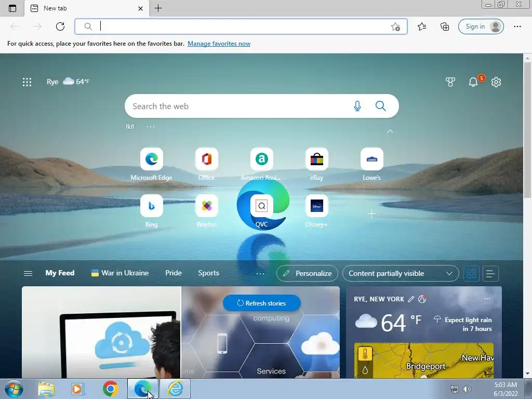Open Settings and more ellipsis menu
This screenshot has width=532, height=399.
(517, 26)
